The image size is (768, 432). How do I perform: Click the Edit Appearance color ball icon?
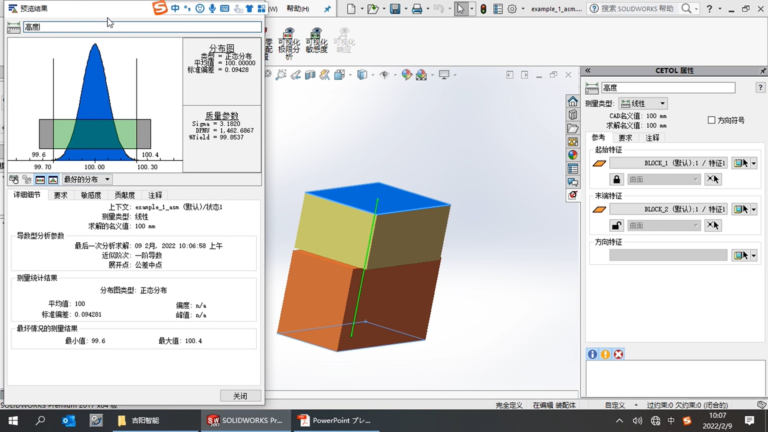(x=407, y=75)
